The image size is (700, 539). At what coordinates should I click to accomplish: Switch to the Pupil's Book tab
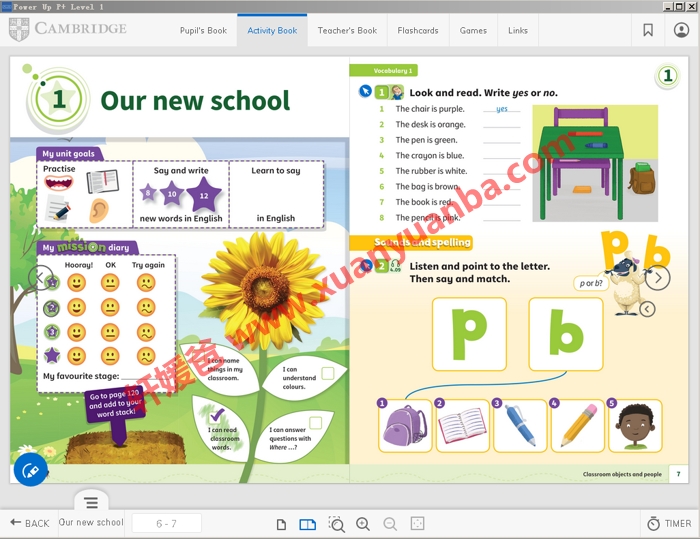(203, 30)
